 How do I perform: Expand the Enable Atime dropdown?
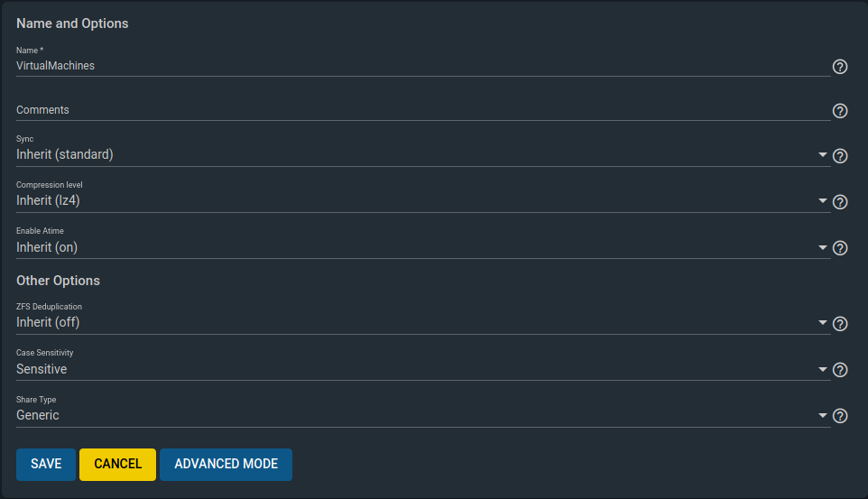click(421, 247)
